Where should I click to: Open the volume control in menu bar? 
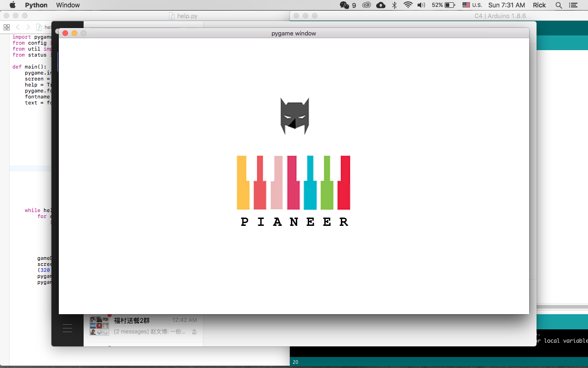point(421,5)
